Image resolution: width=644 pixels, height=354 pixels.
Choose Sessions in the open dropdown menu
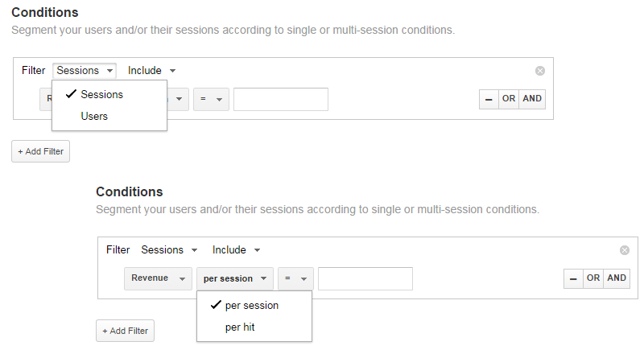click(101, 94)
